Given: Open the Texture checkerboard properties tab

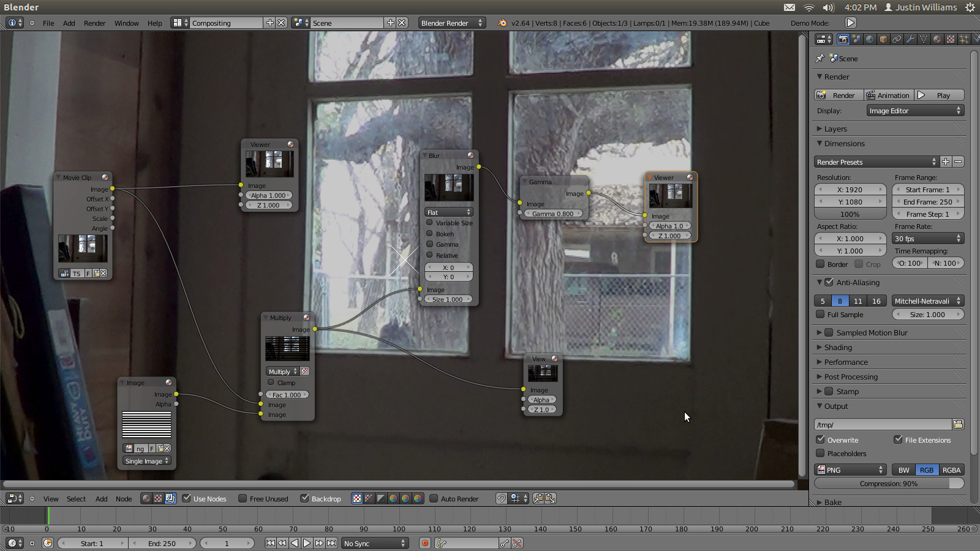Looking at the screenshot, I should (x=951, y=39).
